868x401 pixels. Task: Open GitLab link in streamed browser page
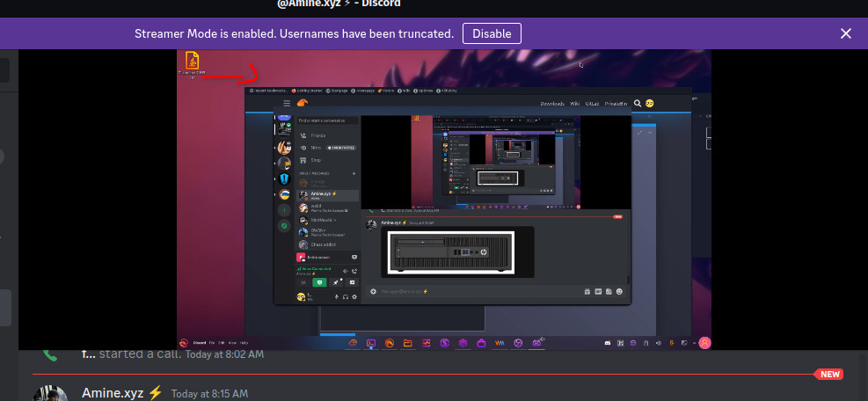pyautogui.click(x=593, y=104)
